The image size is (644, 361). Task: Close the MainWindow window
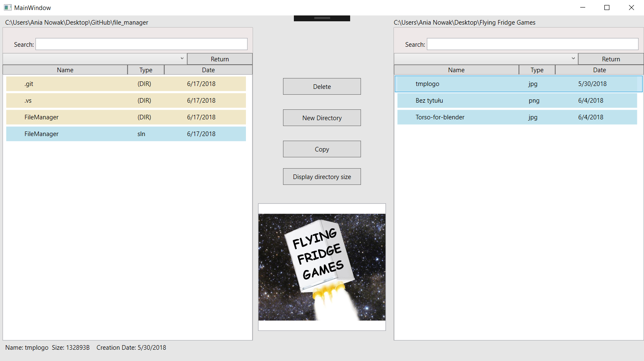pyautogui.click(x=631, y=8)
